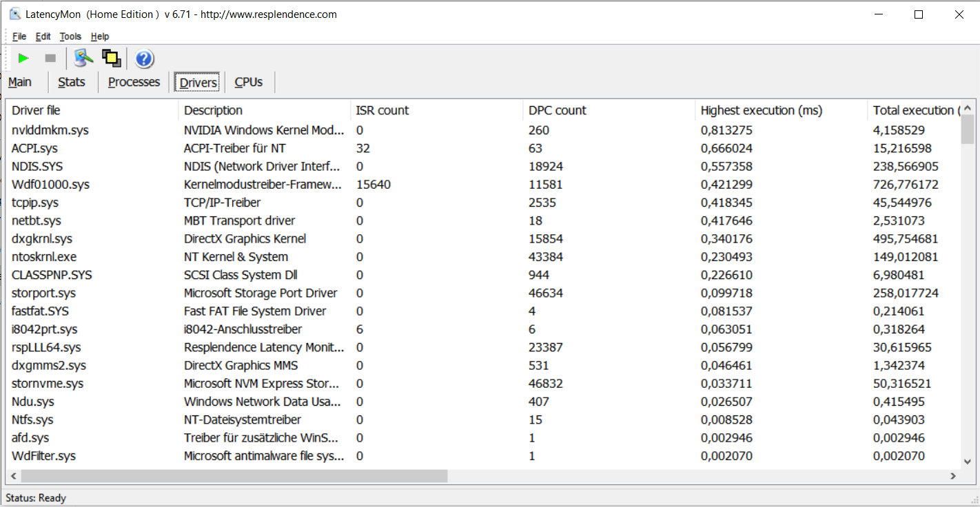The image size is (980, 507).
Task: Open the Help menu
Action: coord(100,37)
